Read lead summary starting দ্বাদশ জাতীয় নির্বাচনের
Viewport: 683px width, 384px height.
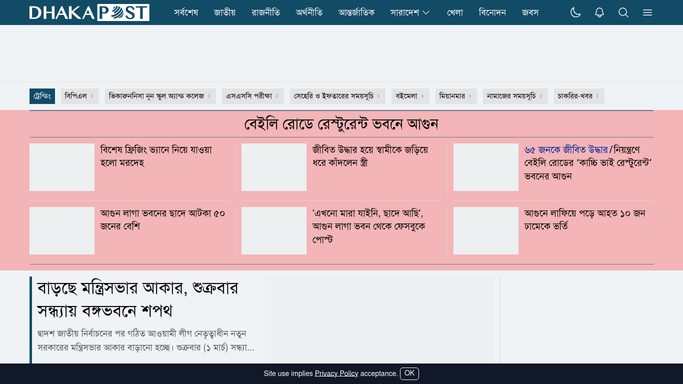click(145, 340)
